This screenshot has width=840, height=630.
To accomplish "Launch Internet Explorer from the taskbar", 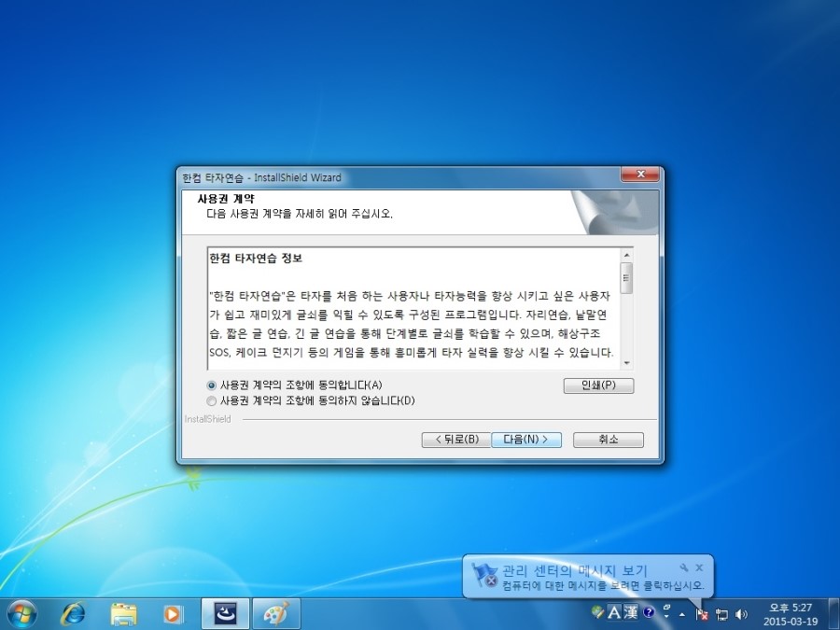I will (73, 614).
